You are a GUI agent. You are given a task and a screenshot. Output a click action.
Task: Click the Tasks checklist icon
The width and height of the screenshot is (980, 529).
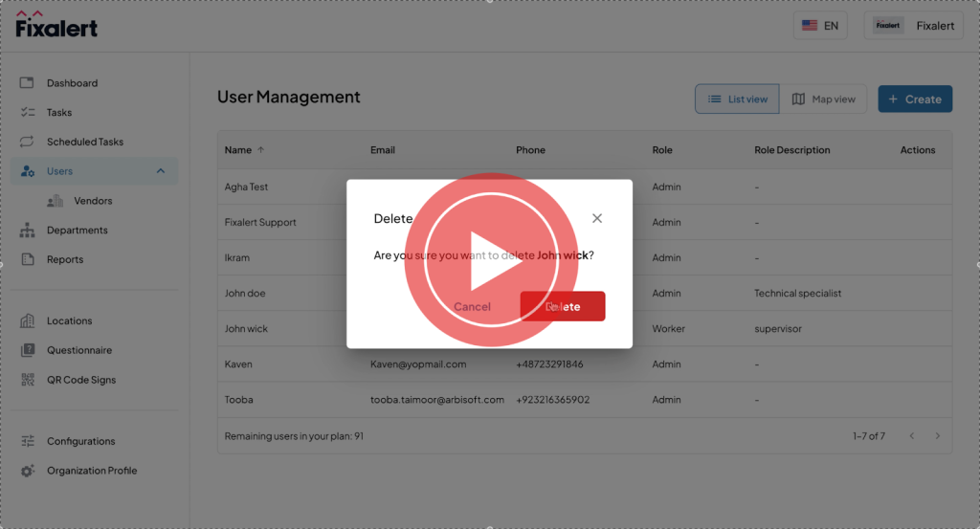(27, 112)
